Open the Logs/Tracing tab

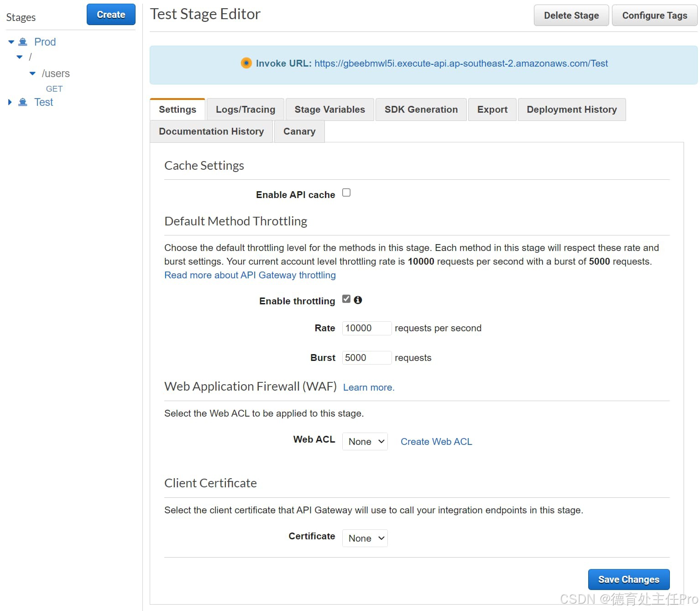tap(246, 110)
